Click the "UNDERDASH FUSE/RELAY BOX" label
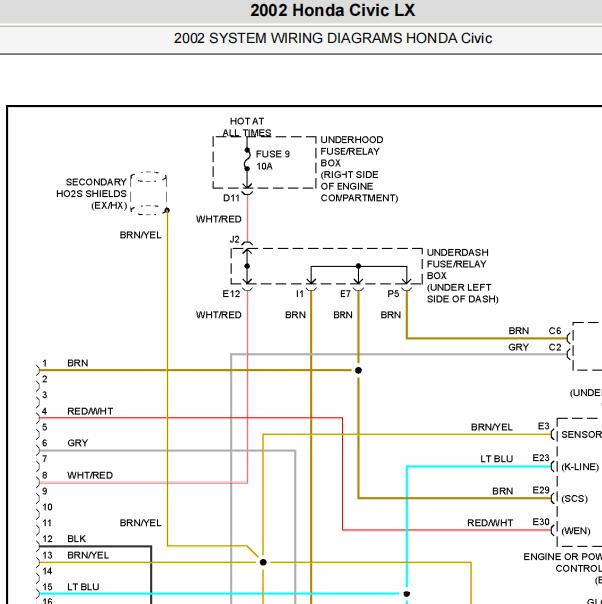602x604 pixels. point(458,264)
